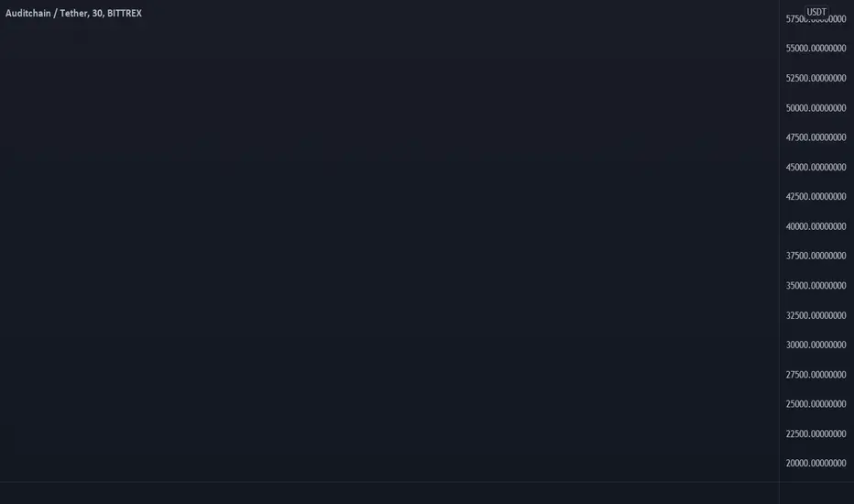
Task: Click the 47500.00000000 price scale mark
Action: (x=816, y=137)
